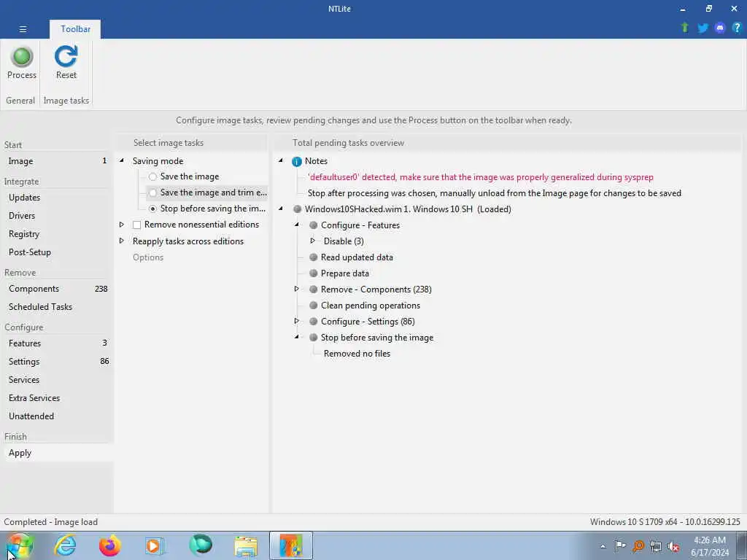Click the status dot beside Configure - Features

click(314, 225)
